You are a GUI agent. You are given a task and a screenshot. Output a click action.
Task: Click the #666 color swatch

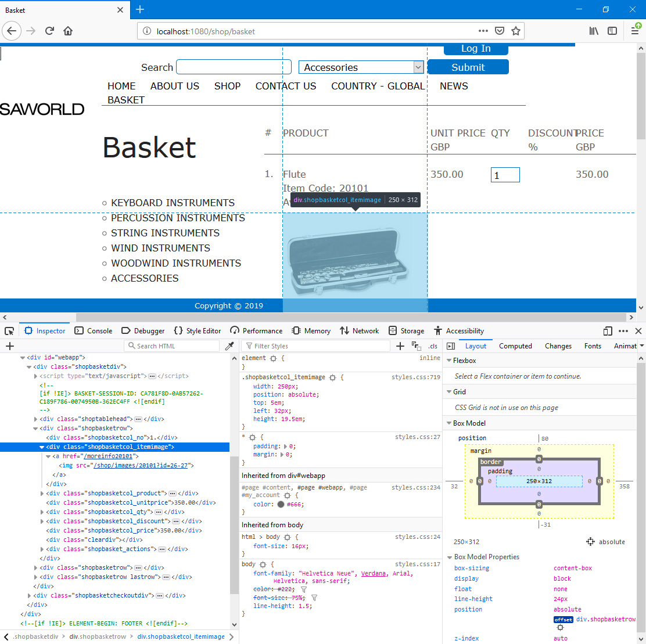point(281,505)
